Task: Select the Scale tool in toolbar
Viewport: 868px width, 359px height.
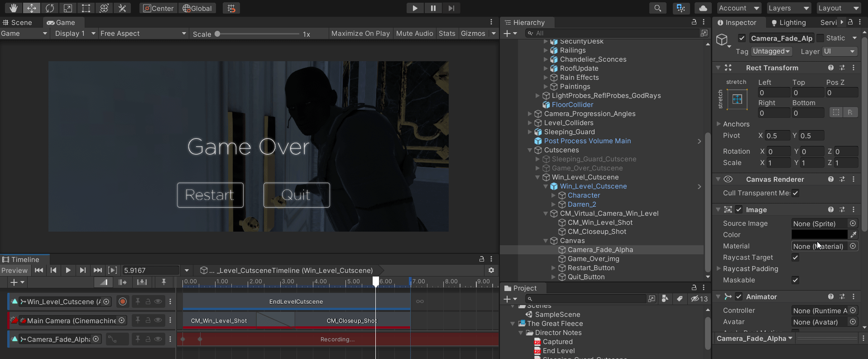Action: coord(67,8)
